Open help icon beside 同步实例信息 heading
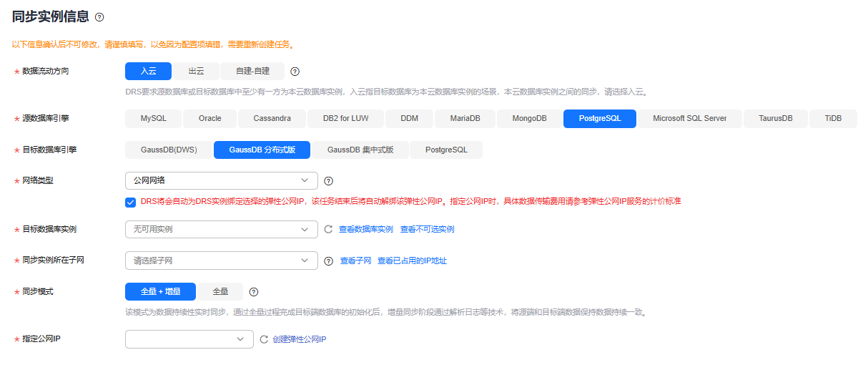 99,17
